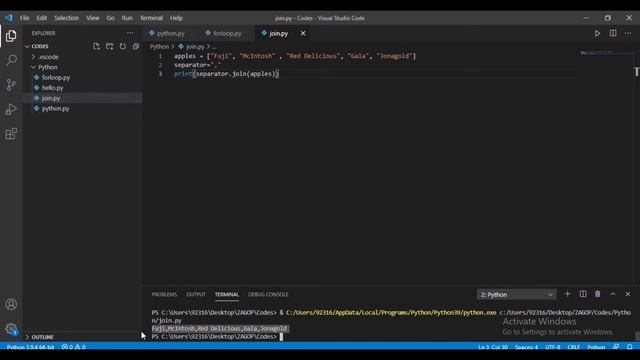Close the terminal panel
The image size is (640, 360).
point(628,294)
